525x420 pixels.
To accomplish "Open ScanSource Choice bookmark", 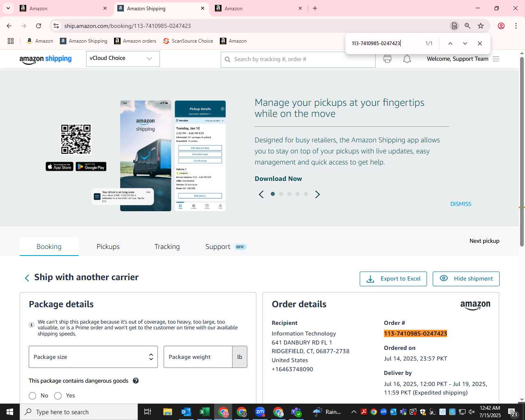I will (188, 41).
